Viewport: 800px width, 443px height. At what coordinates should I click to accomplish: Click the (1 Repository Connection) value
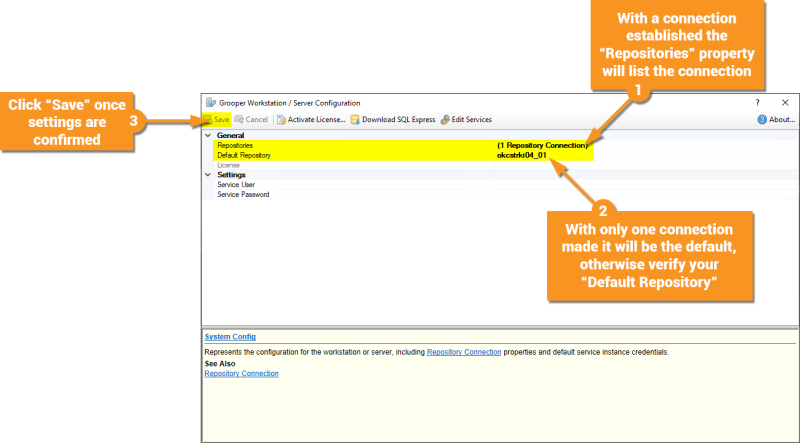(542, 145)
